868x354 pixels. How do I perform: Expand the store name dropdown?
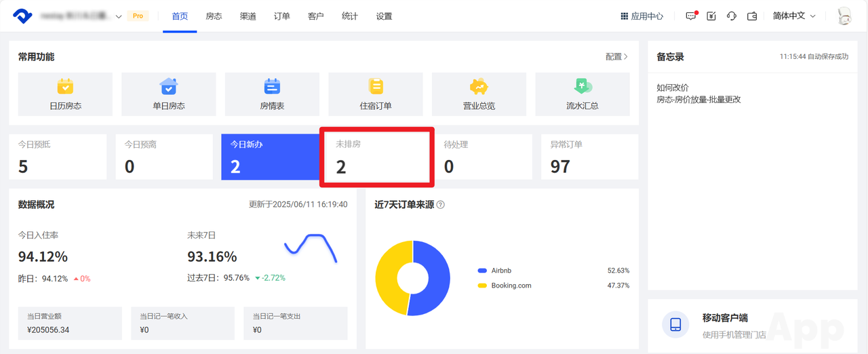tap(119, 16)
